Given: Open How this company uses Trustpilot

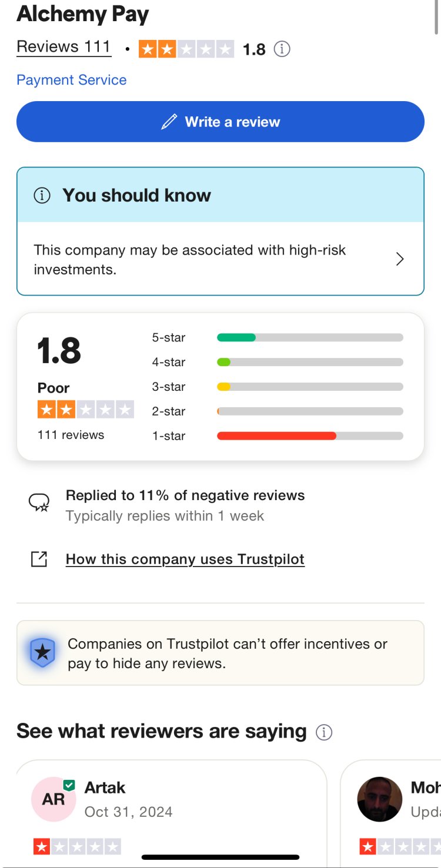Looking at the screenshot, I should (x=185, y=559).
